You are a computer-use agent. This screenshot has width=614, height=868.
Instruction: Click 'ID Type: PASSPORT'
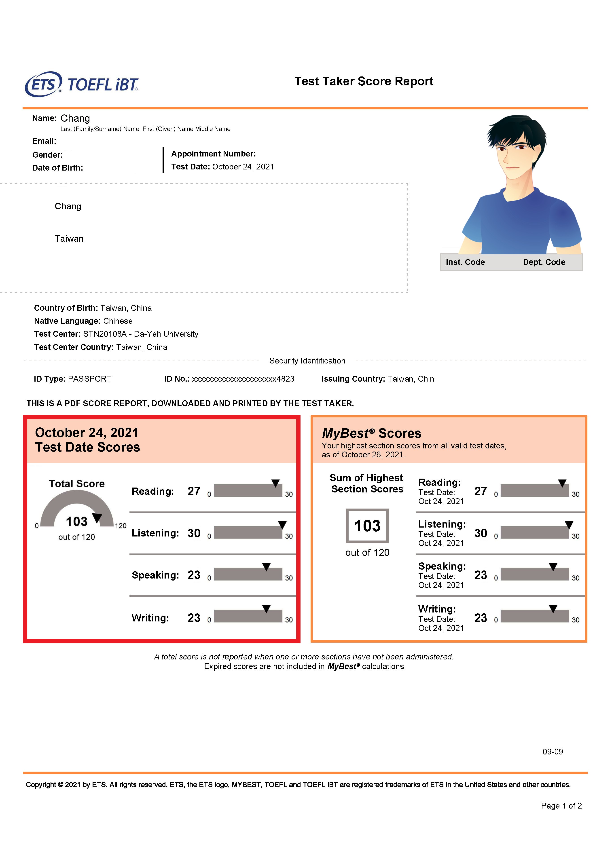coord(73,379)
